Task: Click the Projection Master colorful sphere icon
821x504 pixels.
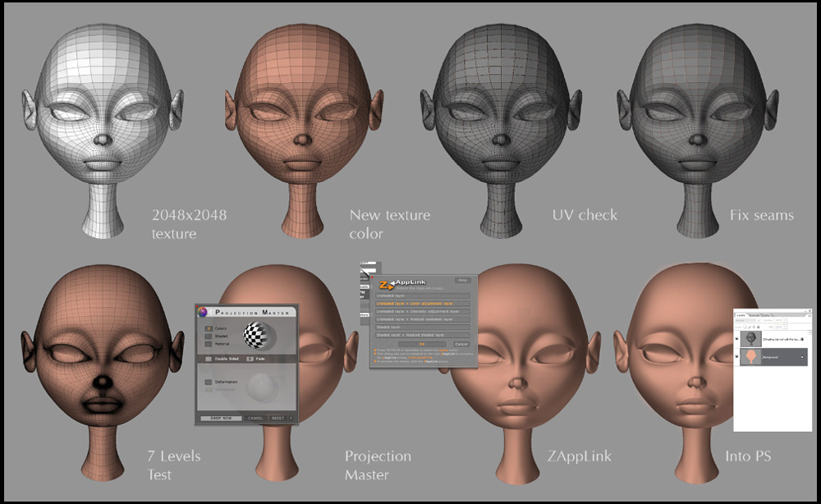Action: point(203,312)
